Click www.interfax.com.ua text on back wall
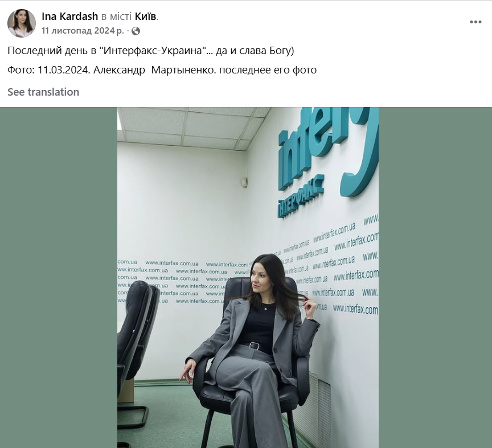The height and width of the screenshot is (448, 492). 171,263
